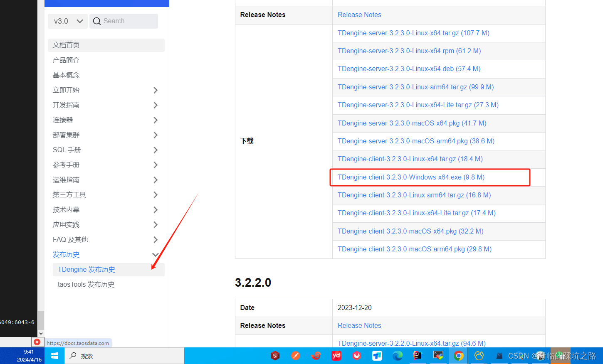This screenshot has height=364, width=603.
Task: Open Navicat from the taskbar
Action: [479, 356]
